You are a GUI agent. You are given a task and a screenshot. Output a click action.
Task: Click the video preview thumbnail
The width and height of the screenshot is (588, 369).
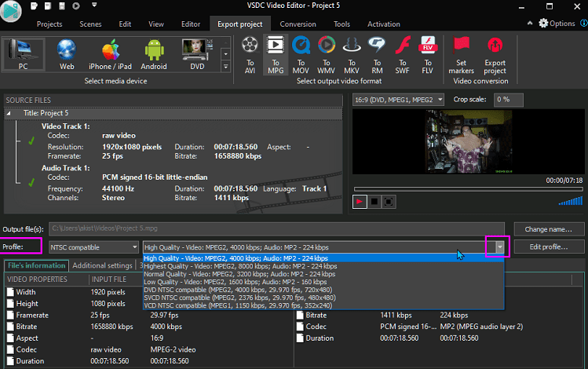click(469, 142)
